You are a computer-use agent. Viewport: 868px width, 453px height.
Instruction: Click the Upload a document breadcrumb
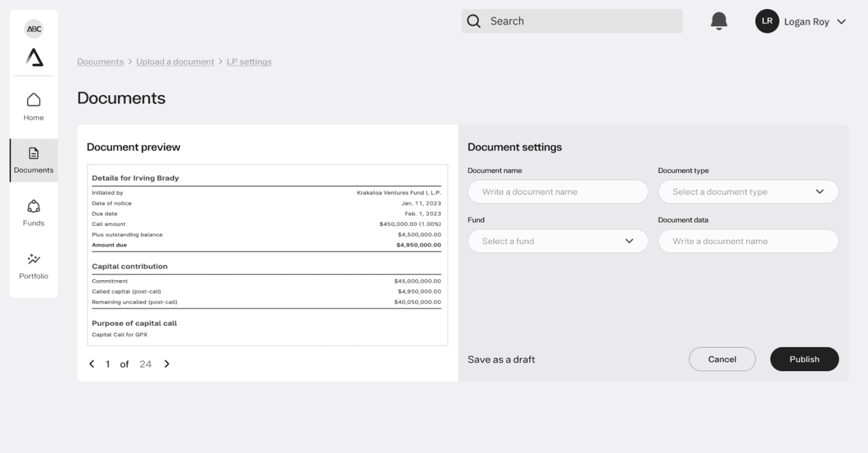click(175, 62)
